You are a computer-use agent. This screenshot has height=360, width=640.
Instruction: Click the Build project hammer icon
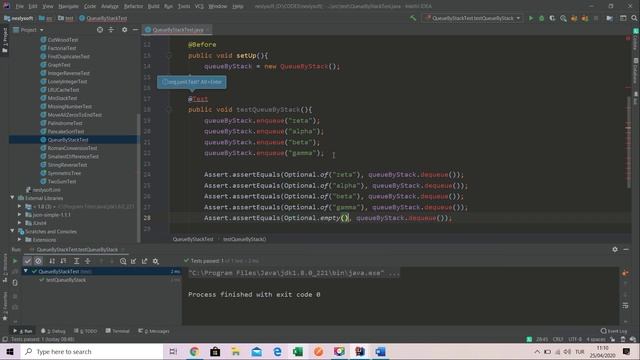[413, 18]
